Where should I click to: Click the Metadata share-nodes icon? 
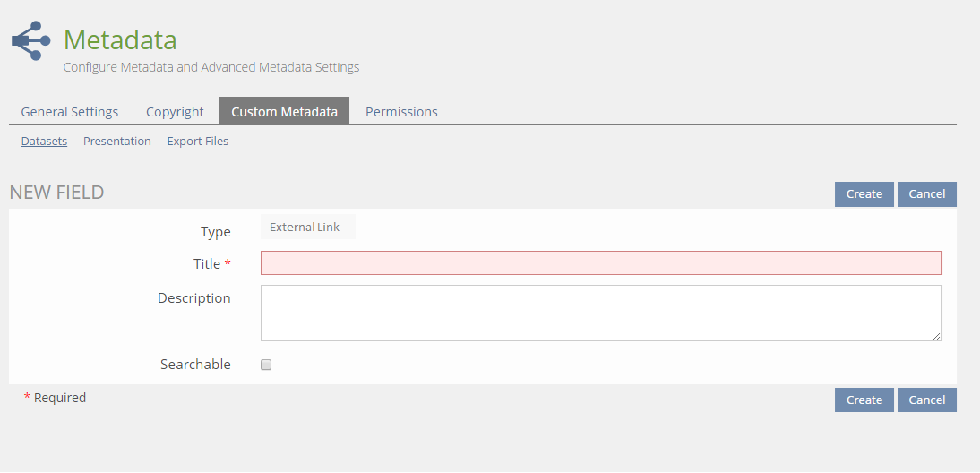30,40
